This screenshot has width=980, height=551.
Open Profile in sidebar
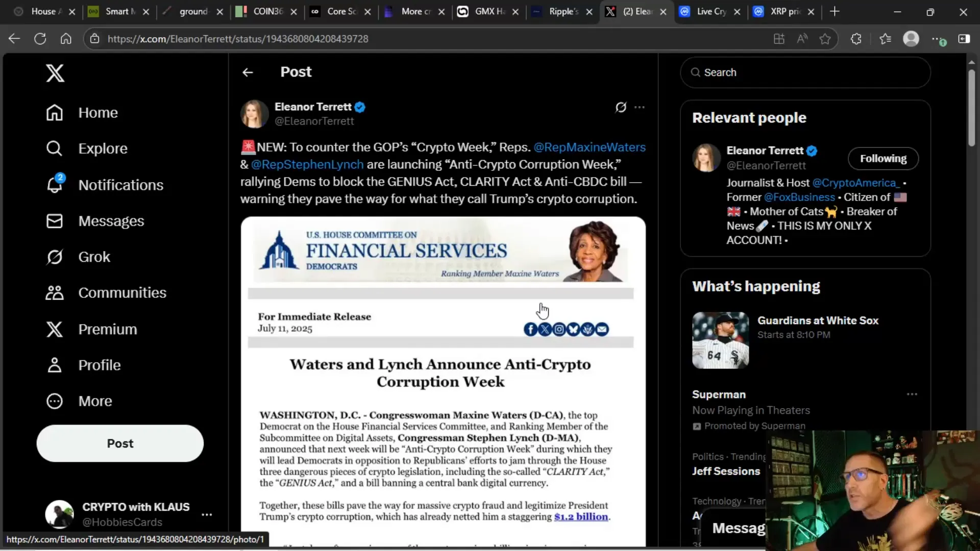83,365
